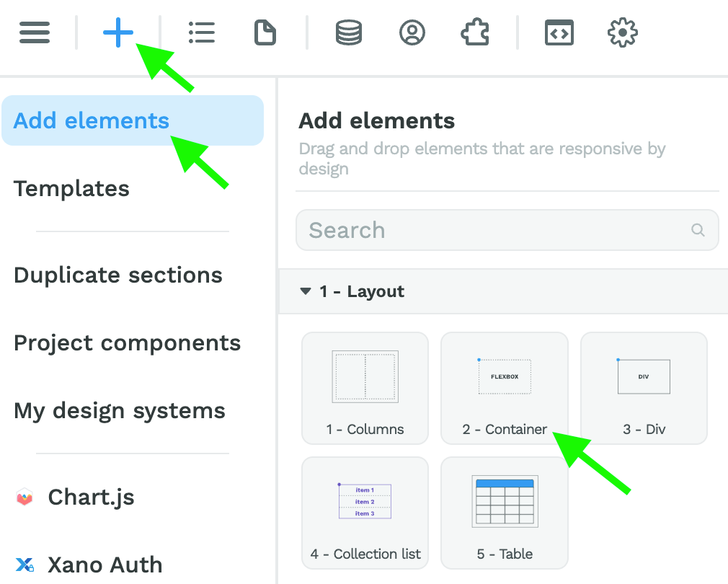Pick the 4 - Collection list card
This screenshot has height=584, width=728.
[x=365, y=513]
